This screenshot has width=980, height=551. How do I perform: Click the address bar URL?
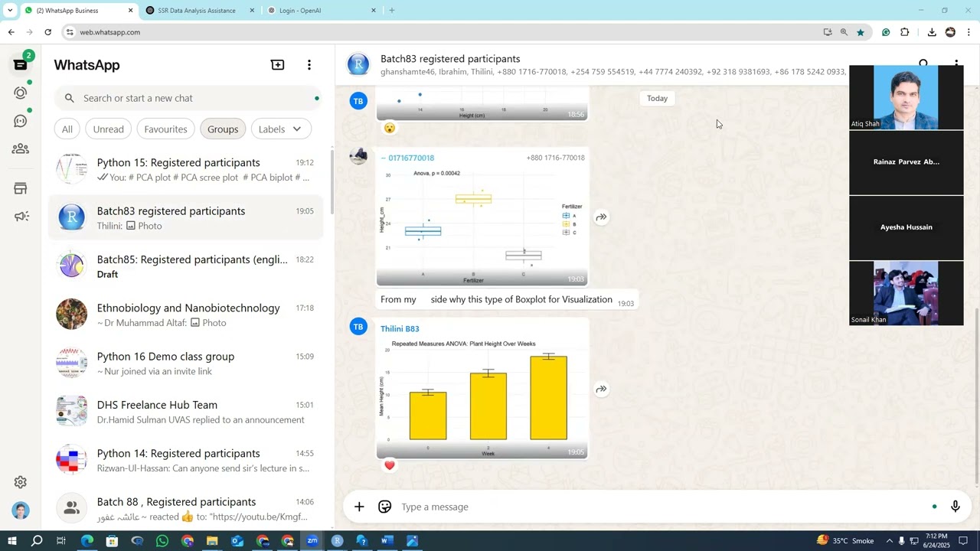click(109, 32)
